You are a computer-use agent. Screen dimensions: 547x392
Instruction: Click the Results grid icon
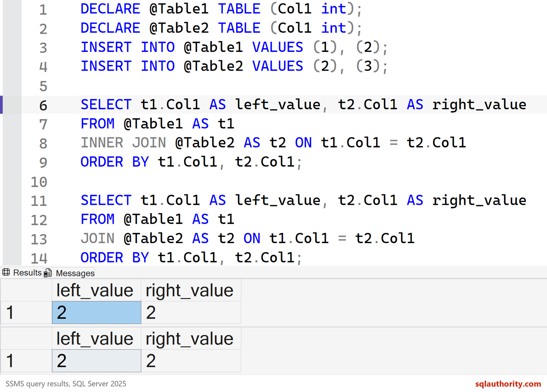pyautogui.click(x=6, y=272)
